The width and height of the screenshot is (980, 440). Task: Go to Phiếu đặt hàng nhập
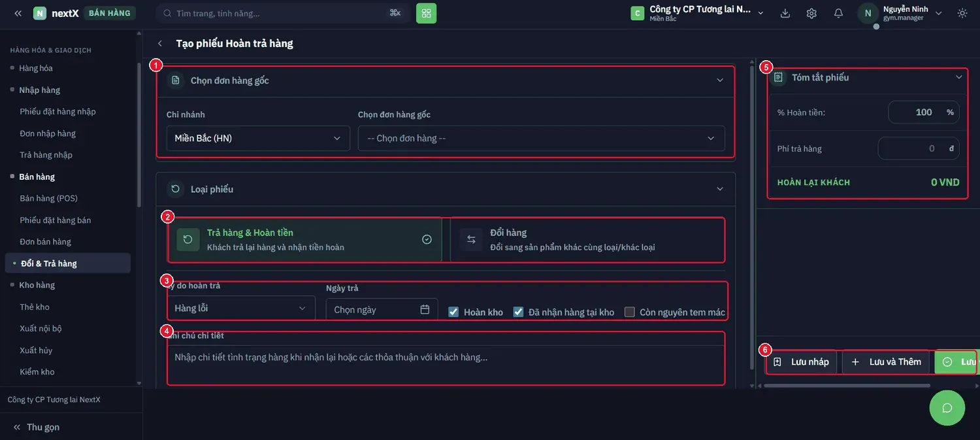[x=57, y=111]
